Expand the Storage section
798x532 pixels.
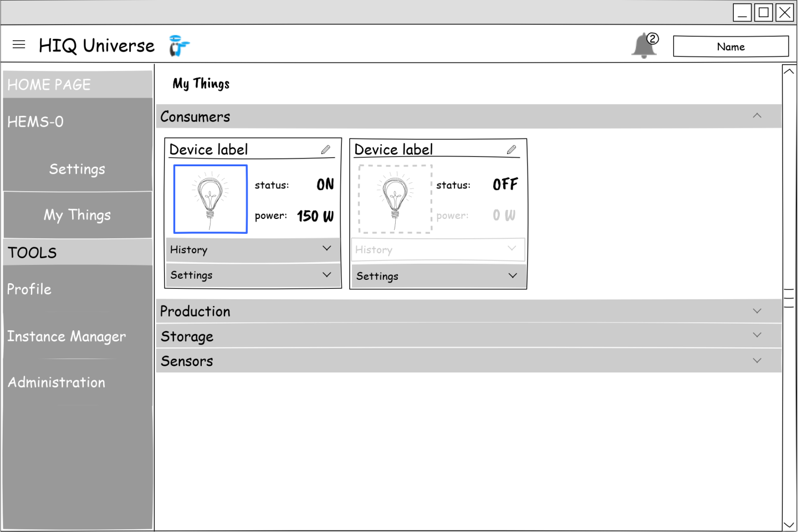coord(757,335)
